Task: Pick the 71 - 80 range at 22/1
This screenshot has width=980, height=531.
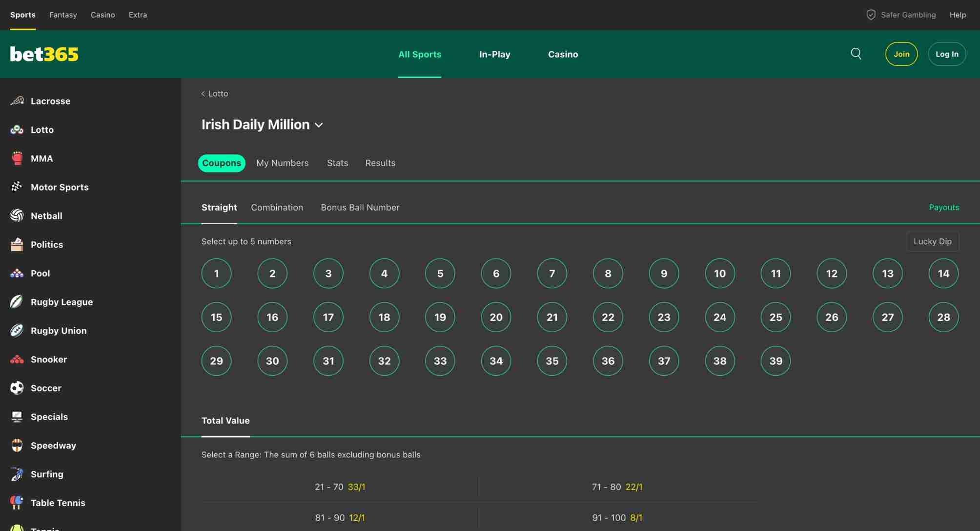Action: (x=617, y=487)
